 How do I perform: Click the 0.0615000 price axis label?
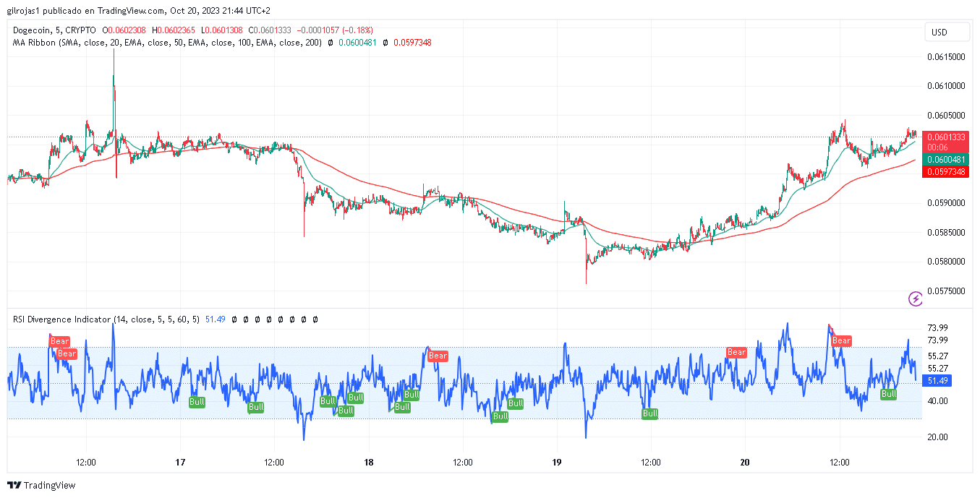coord(946,56)
